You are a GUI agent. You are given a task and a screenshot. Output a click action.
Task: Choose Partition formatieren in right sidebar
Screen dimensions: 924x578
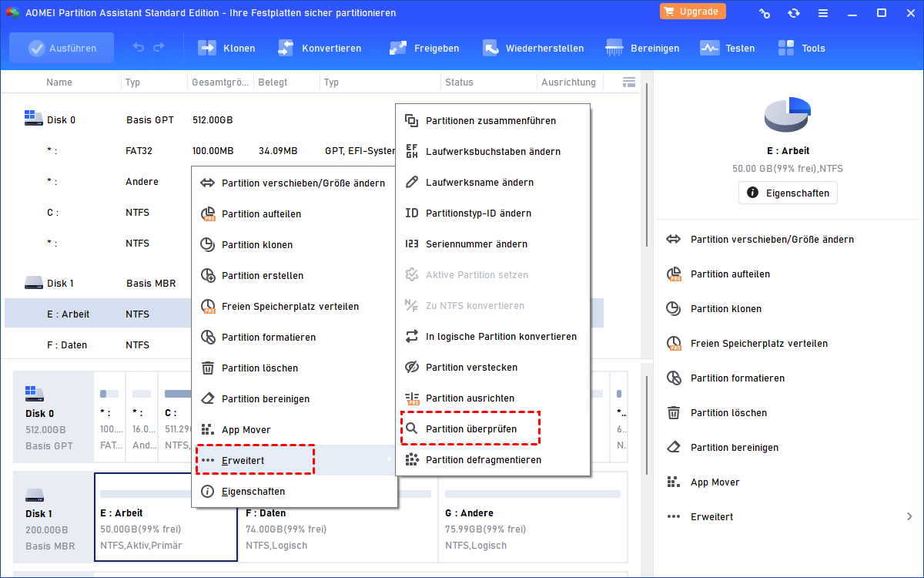pyautogui.click(x=738, y=378)
